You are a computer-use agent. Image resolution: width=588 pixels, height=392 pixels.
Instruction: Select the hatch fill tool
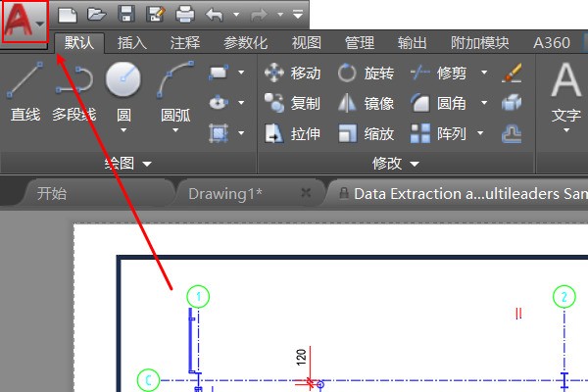219,133
